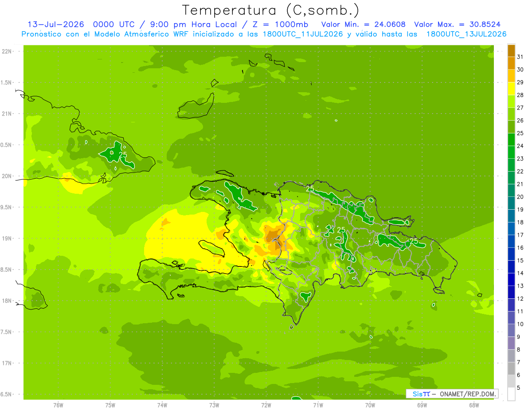Click the yellow legend swatch between 28 and 29
Viewport: 532px width, 411px height.
click(511, 89)
